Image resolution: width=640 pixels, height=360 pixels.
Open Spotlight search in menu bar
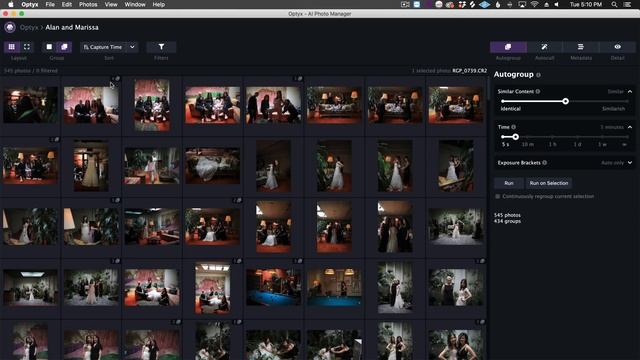(614, 4)
